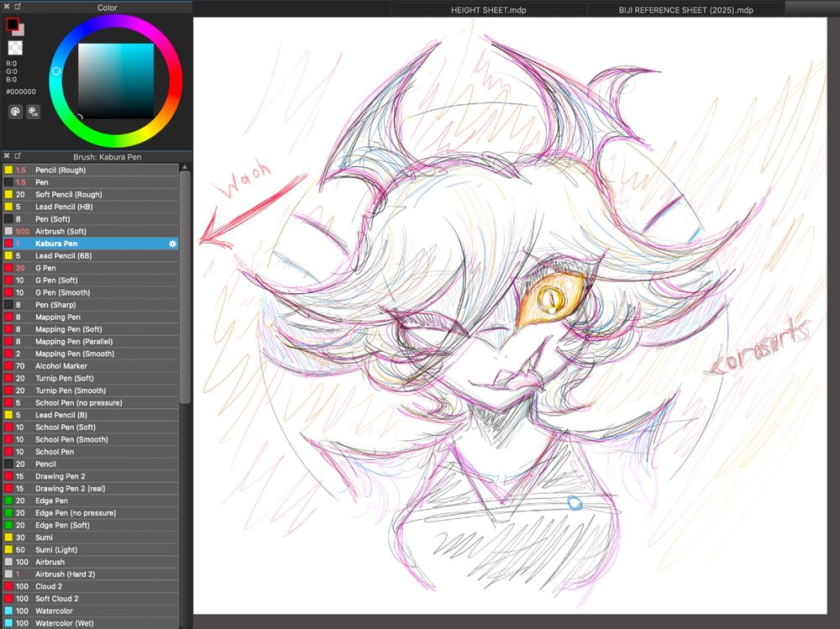840x629 pixels.
Task: Select the Drawing Pen 2 brush
Action: (x=91, y=476)
